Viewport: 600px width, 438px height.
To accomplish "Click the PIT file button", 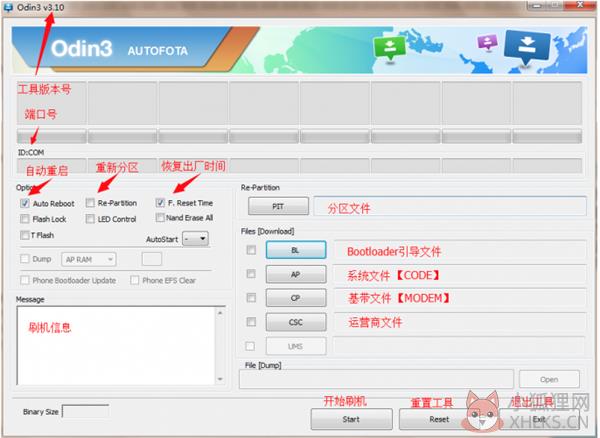I will 278,207.
